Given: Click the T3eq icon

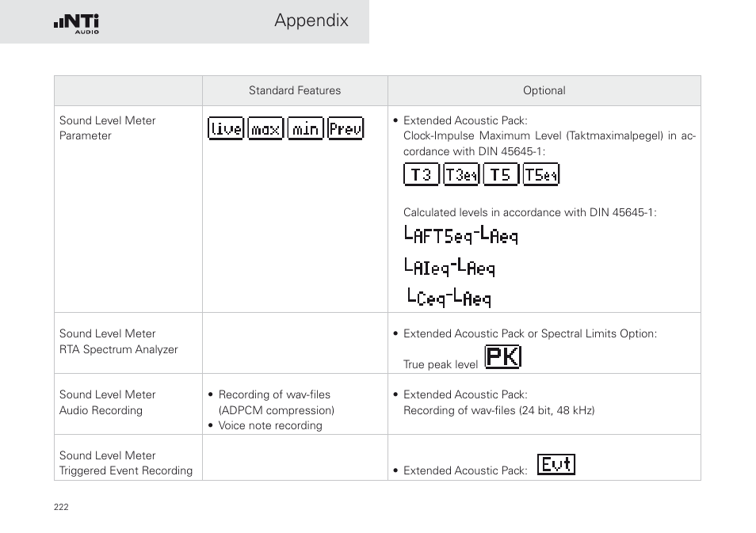Looking at the screenshot, I should (461, 174).
